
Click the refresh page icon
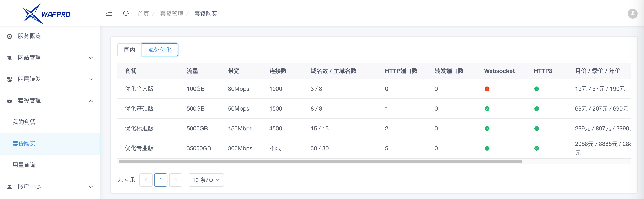pos(126,13)
